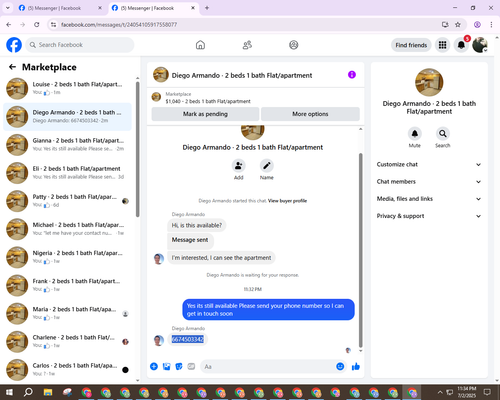This screenshot has height=400, width=500.
Task: Click Mark as pending button
Action: coord(205,114)
